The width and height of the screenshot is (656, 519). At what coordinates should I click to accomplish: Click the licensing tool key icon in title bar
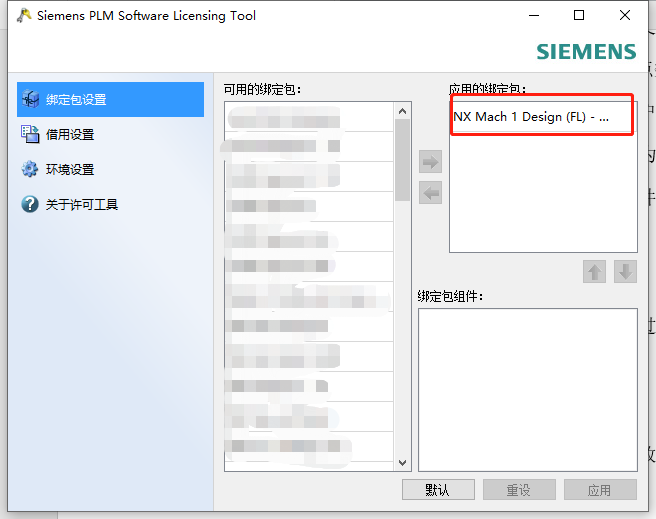(24, 15)
